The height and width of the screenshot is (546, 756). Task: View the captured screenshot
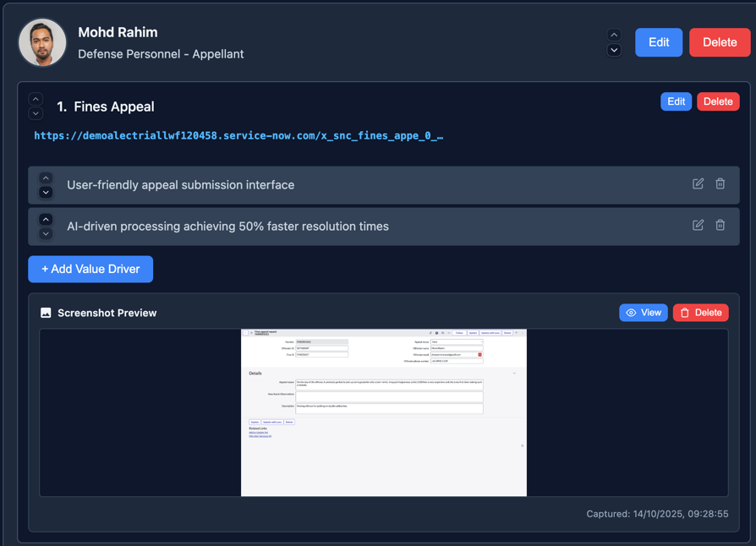pyautogui.click(x=643, y=313)
